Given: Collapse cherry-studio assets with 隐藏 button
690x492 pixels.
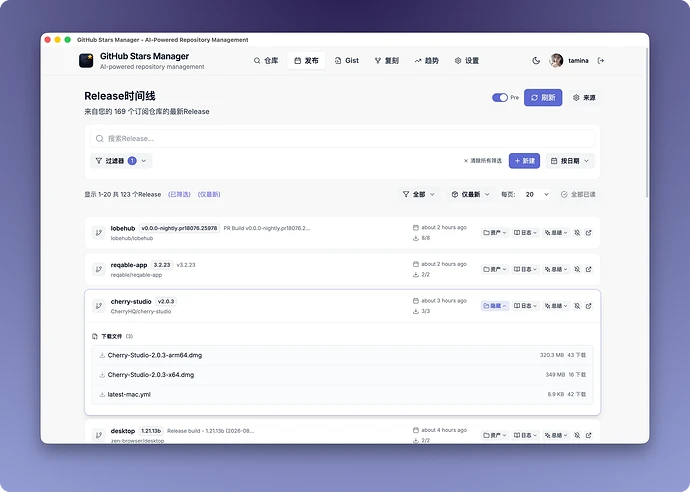Looking at the screenshot, I should [x=495, y=305].
